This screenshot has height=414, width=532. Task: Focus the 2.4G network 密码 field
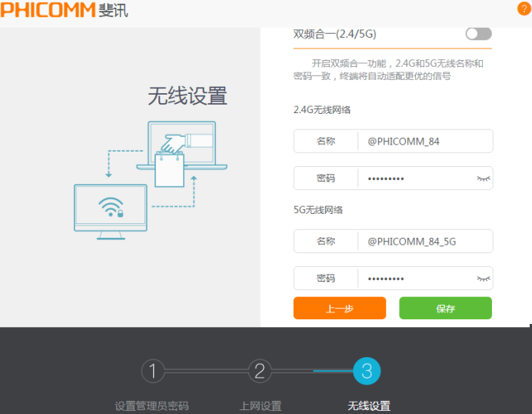(415, 179)
